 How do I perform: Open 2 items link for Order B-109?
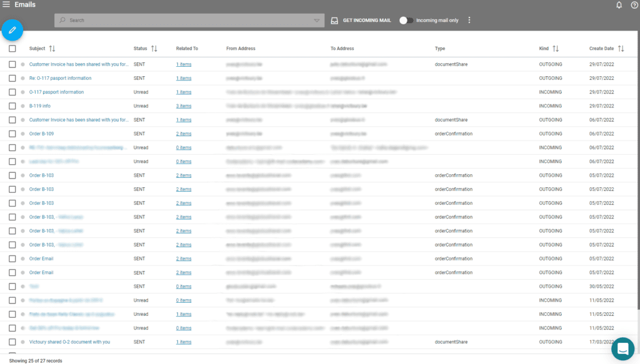(184, 134)
